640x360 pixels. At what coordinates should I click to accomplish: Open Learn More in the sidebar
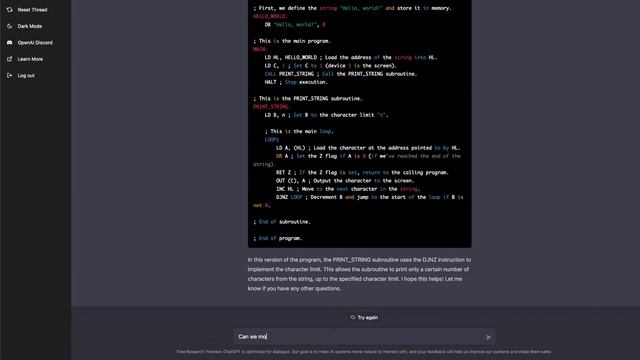click(30, 59)
